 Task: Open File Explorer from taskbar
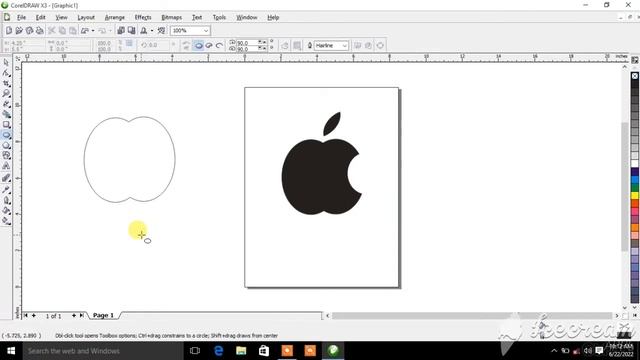point(241,351)
